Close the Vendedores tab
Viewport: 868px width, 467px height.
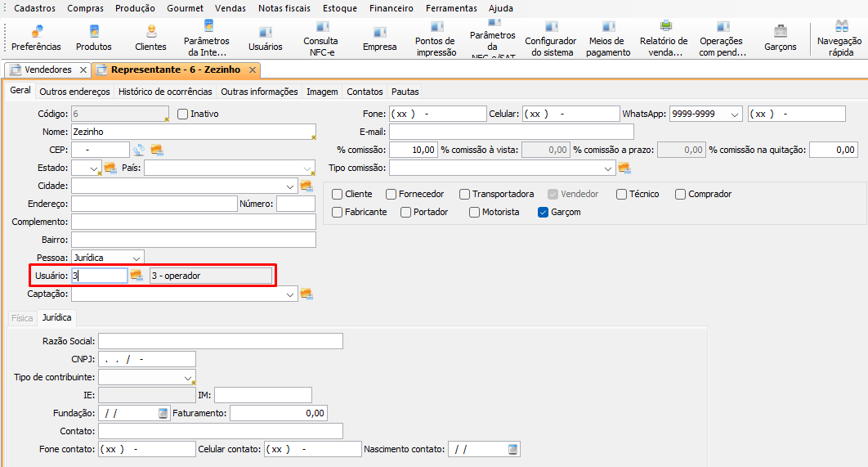[x=83, y=70]
